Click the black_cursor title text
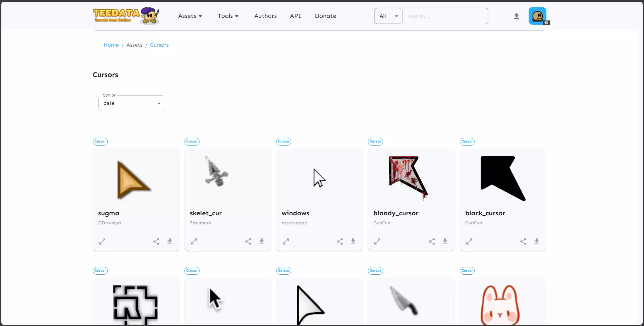Image resolution: width=644 pixels, height=326 pixels. pyautogui.click(x=485, y=213)
